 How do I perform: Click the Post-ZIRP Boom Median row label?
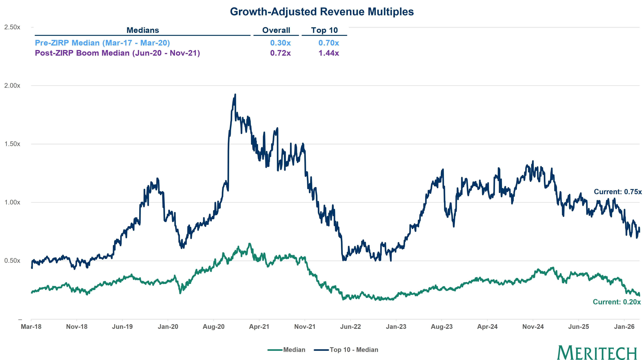click(x=117, y=53)
